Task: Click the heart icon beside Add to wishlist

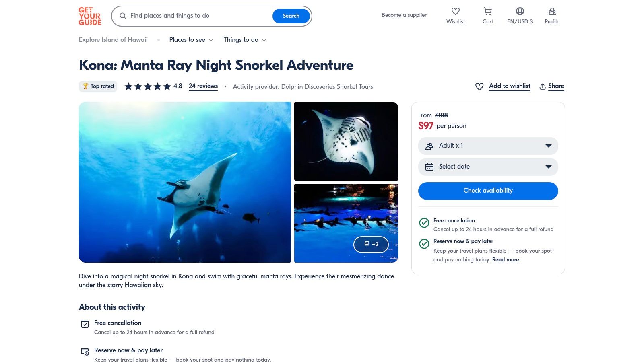Action: coord(479,86)
